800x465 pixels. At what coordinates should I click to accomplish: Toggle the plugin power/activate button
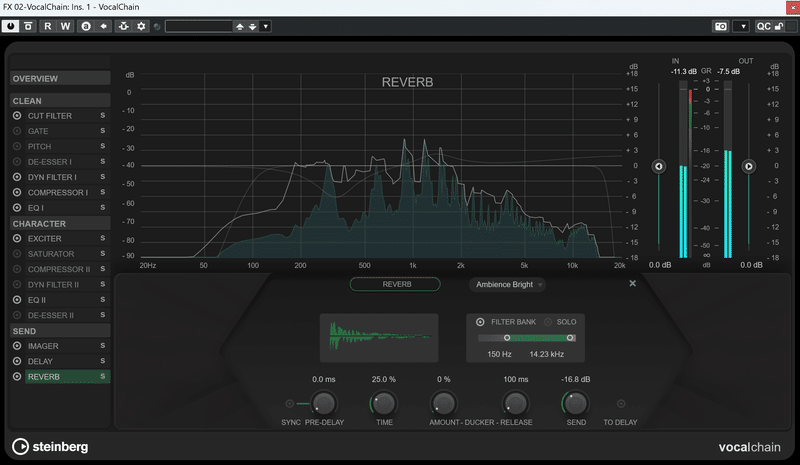point(10,26)
